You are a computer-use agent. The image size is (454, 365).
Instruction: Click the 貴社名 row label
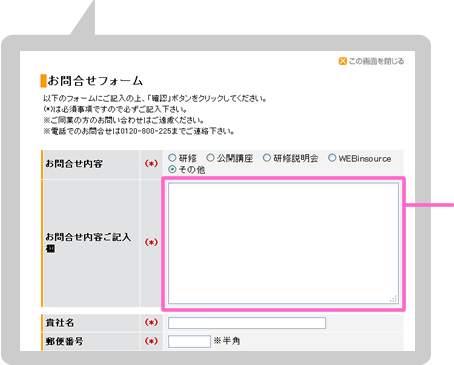tap(60, 323)
